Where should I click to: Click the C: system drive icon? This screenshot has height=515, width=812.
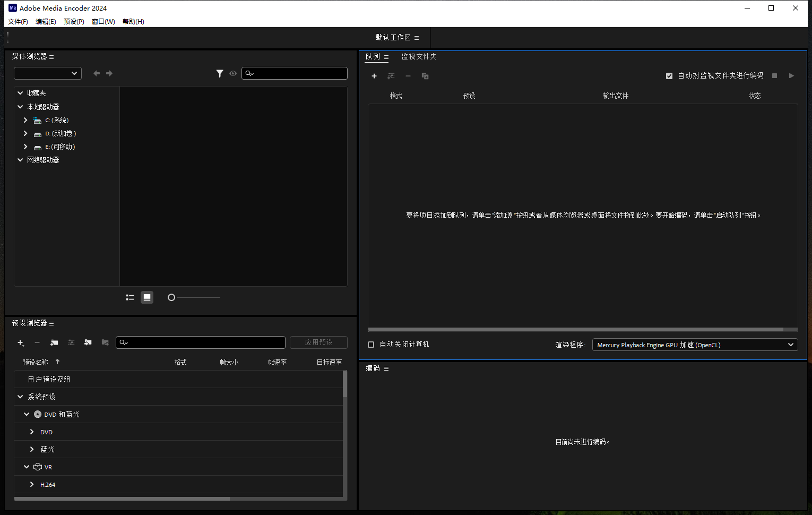coord(37,121)
